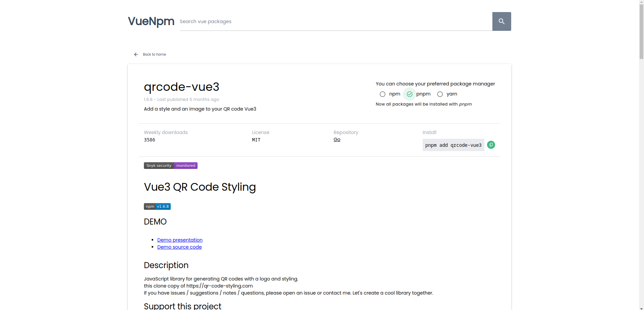Click the DEMO heading
644x310 pixels.
tap(155, 222)
